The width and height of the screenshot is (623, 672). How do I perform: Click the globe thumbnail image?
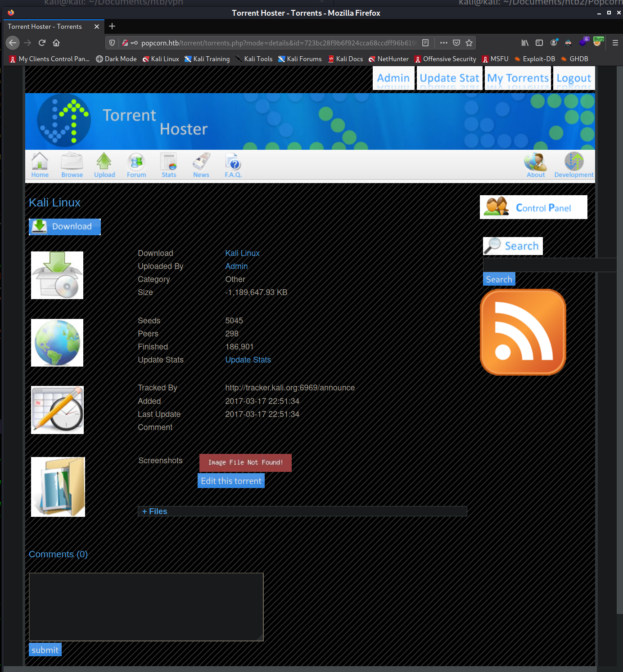(57, 343)
